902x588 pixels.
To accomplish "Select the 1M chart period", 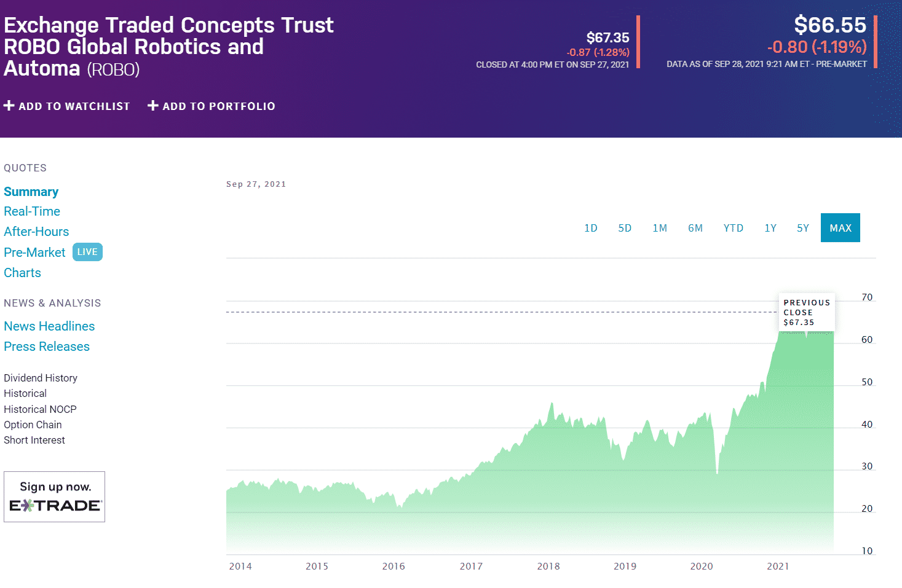I will pos(660,227).
